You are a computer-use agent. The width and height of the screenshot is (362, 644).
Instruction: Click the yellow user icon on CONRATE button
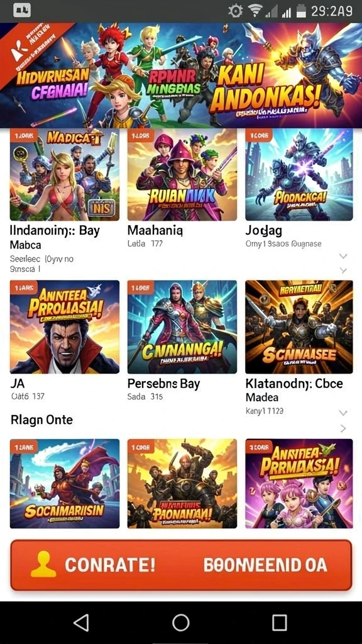43,564
